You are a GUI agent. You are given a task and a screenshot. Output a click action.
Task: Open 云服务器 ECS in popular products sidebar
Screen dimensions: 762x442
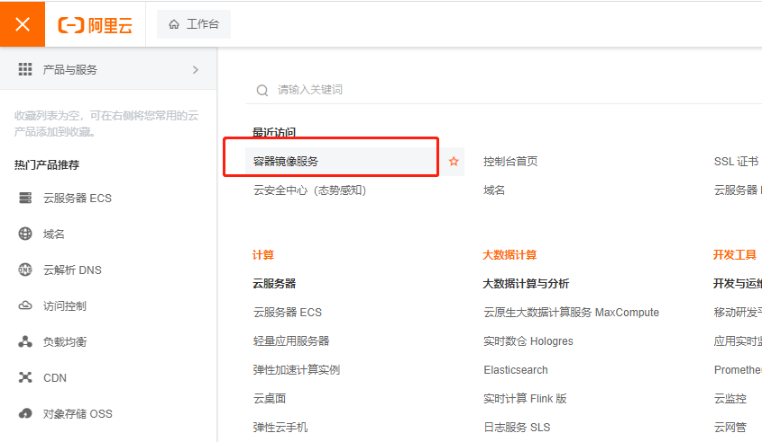[77, 198]
